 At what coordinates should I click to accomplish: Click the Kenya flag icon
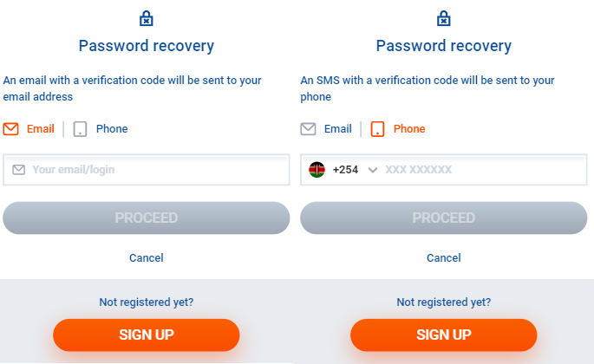tap(317, 170)
